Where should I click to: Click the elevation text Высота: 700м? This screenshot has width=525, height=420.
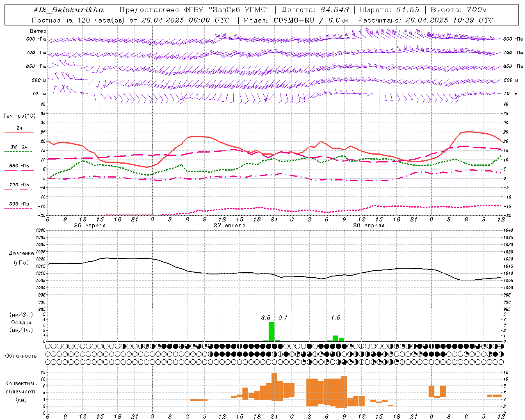point(459,10)
